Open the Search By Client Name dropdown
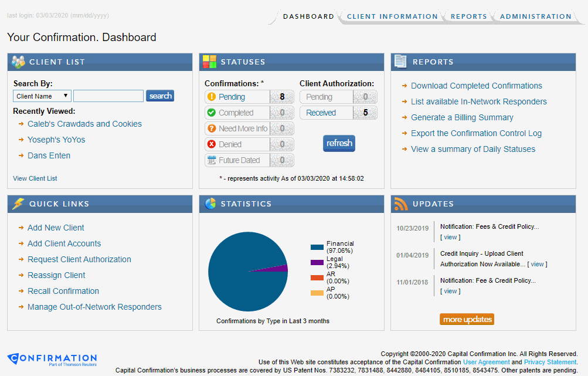This screenshot has width=588, height=376. [42, 96]
